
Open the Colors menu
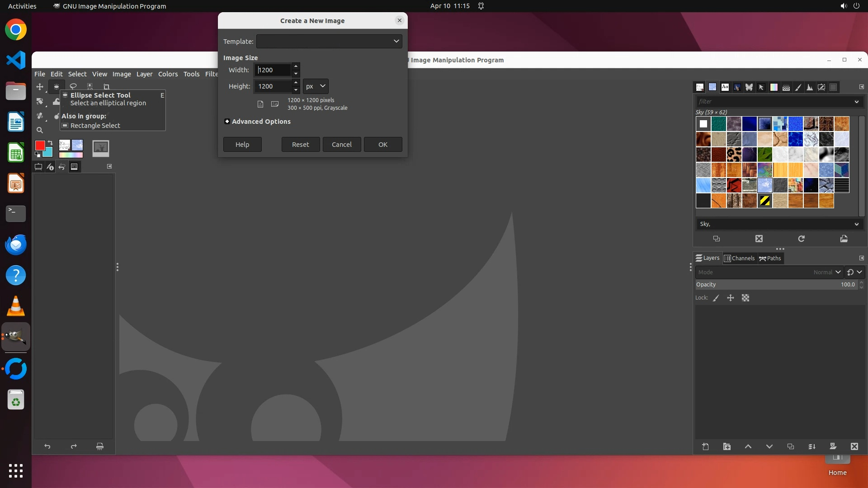pyautogui.click(x=168, y=74)
